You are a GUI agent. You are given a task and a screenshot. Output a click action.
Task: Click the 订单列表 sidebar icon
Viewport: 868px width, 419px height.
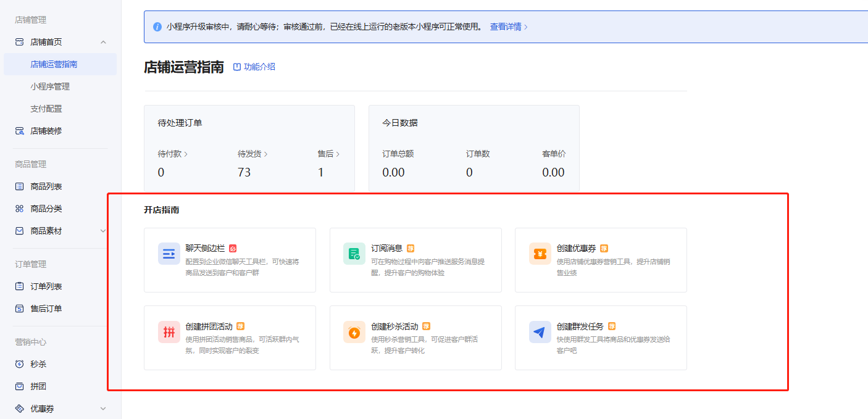(x=19, y=286)
